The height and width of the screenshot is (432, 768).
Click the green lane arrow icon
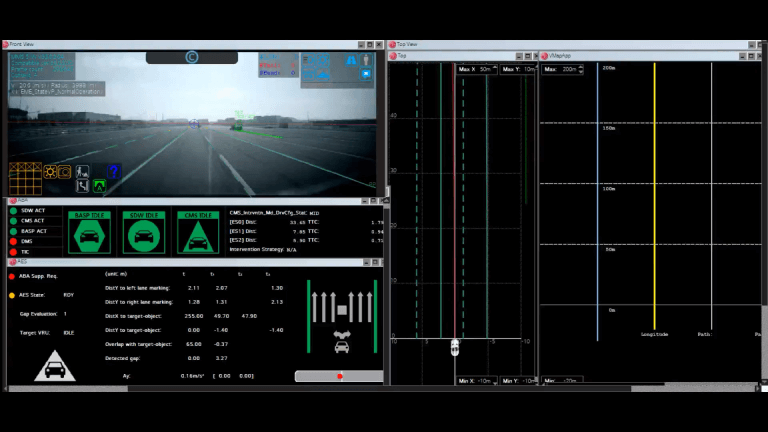(x=99, y=185)
